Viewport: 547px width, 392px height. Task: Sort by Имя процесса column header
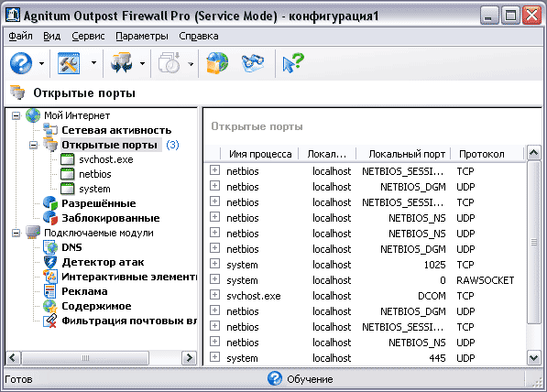click(260, 154)
